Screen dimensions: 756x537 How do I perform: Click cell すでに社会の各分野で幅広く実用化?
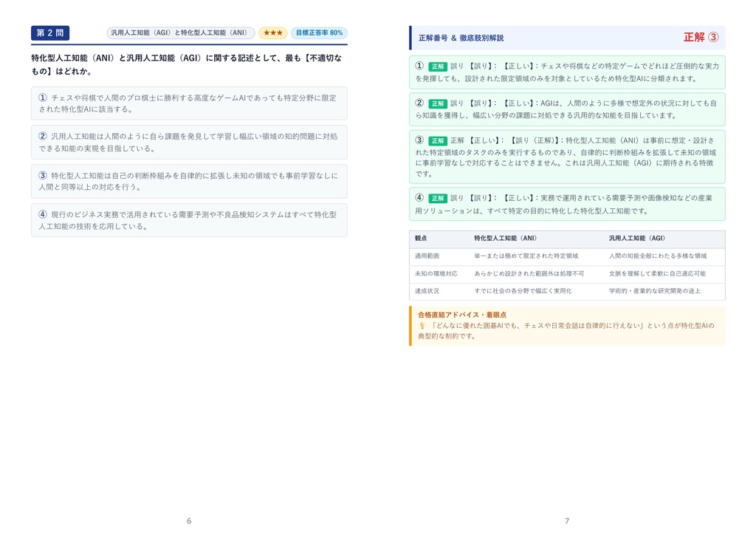point(523,291)
